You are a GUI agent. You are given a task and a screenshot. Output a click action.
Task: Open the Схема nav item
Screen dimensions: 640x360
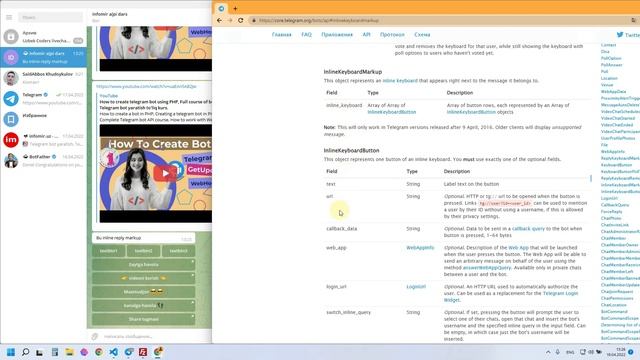422,35
